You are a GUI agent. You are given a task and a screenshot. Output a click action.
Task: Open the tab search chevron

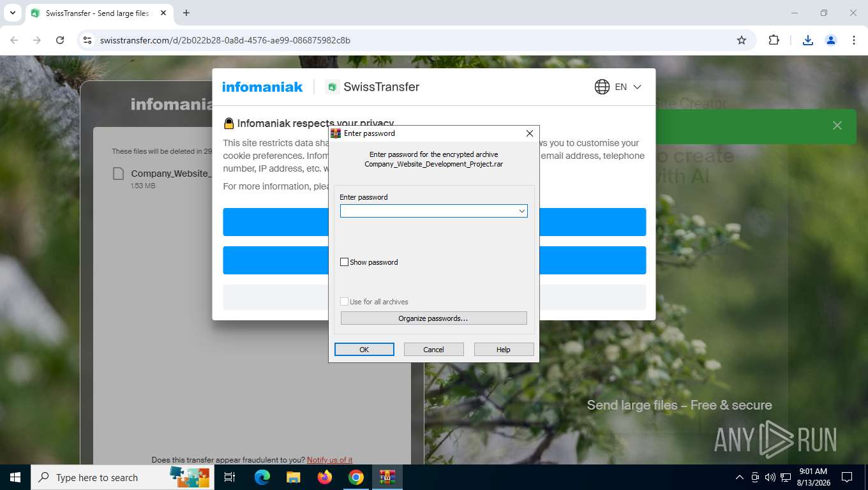(x=12, y=13)
